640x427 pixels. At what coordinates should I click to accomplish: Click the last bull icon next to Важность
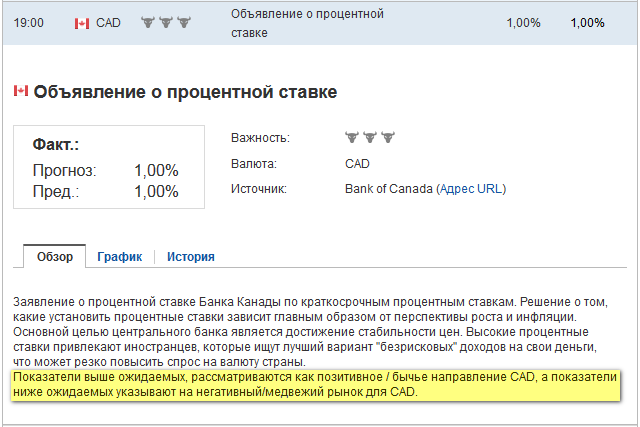385,137
